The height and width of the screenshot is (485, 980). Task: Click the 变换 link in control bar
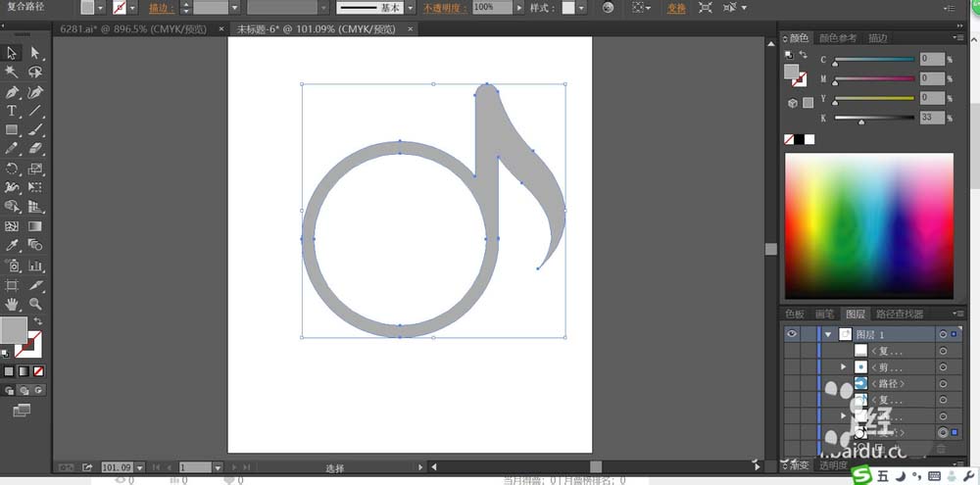point(675,8)
